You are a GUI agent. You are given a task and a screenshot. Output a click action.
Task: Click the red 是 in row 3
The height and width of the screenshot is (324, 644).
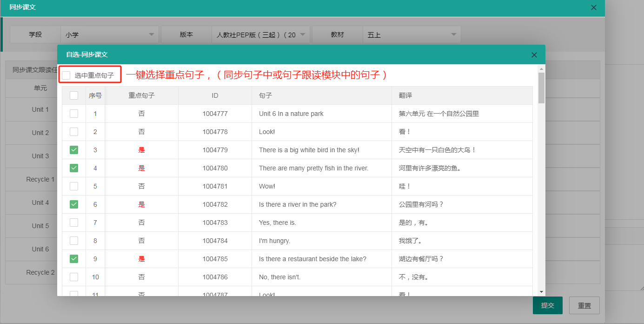pyautogui.click(x=142, y=150)
